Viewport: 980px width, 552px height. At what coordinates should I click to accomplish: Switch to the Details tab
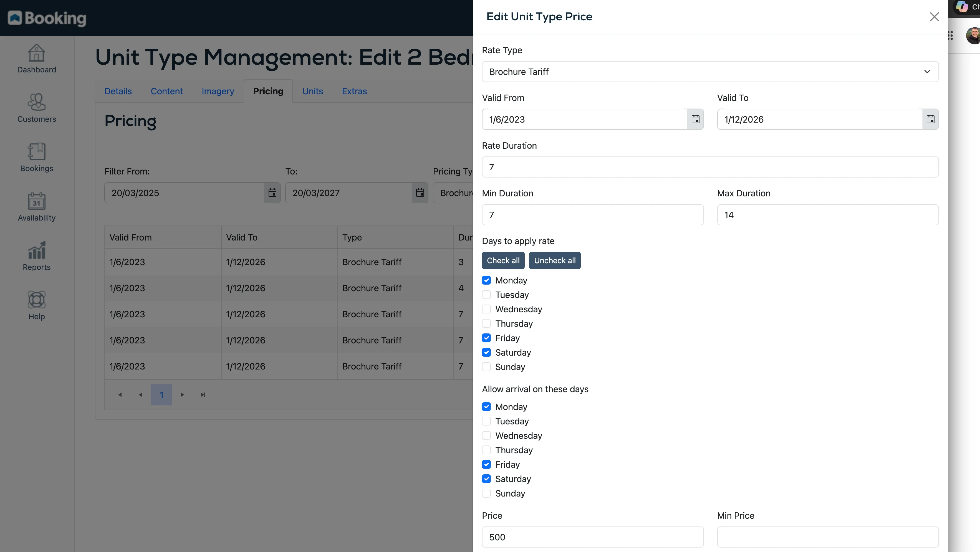(118, 91)
